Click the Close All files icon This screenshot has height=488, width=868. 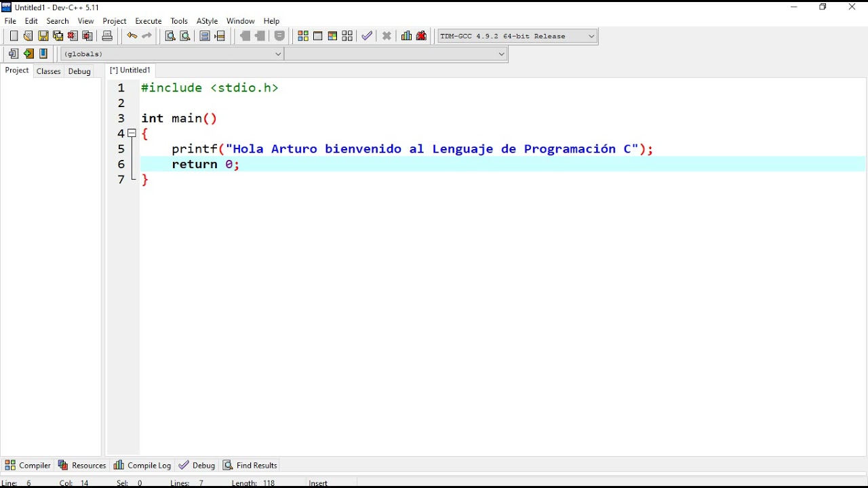pyautogui.click(x=87, y=36)
